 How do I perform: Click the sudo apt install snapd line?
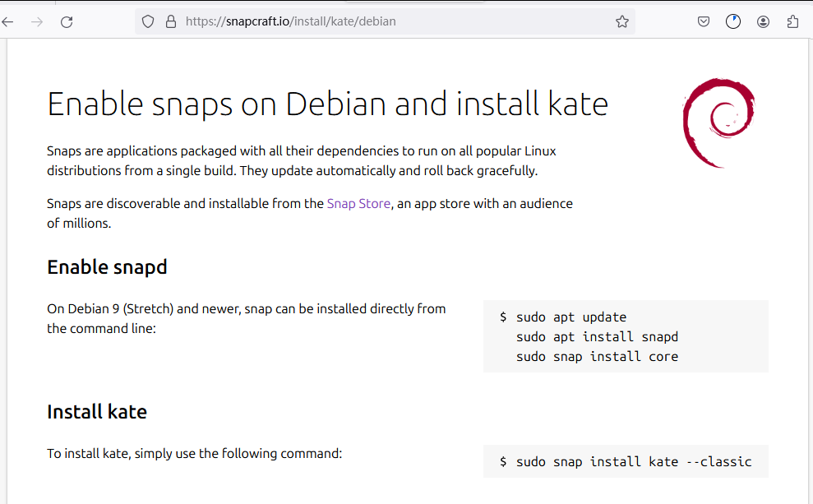pos(597,337)
